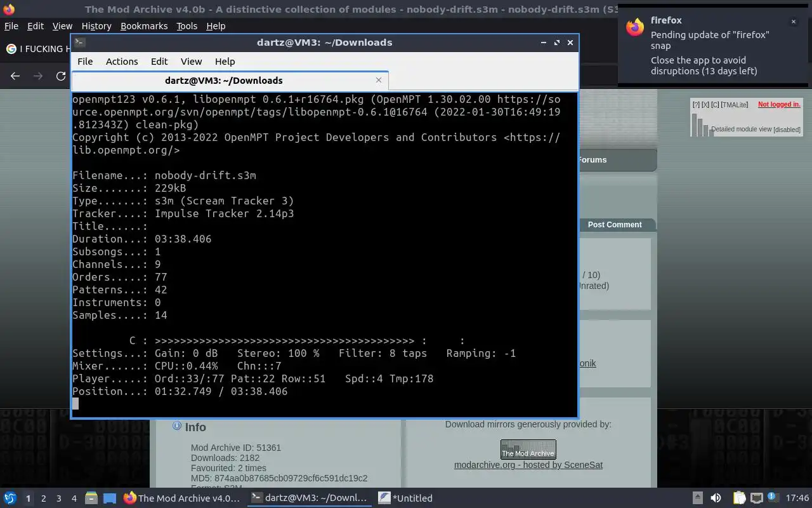Image resolution: width=812 pixels, height=508 pixels.
Task: Open the Post Comment tab
Action: click(x=615, y=225)
